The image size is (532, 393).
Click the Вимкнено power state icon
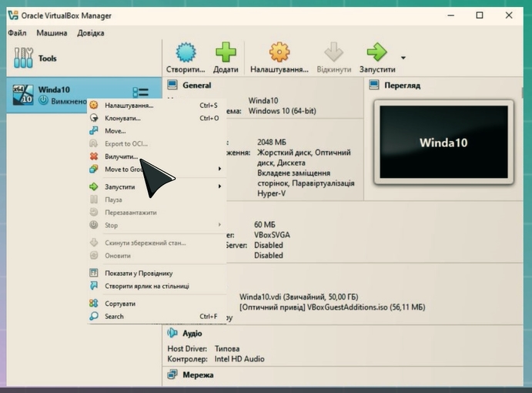click(43, 100)
